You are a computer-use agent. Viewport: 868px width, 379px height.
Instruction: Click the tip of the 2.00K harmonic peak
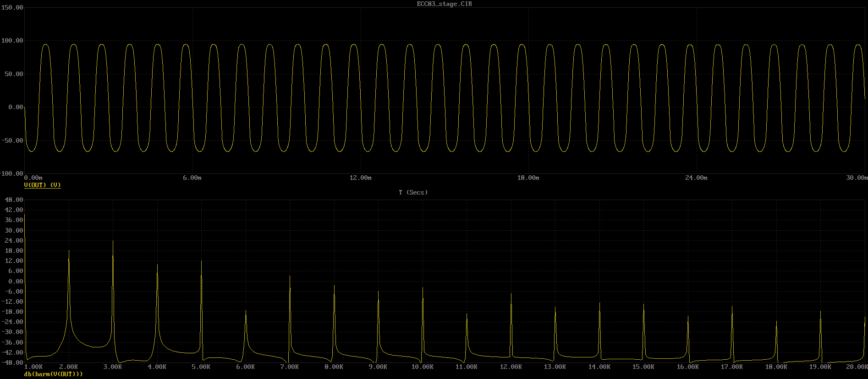(69, 251)
